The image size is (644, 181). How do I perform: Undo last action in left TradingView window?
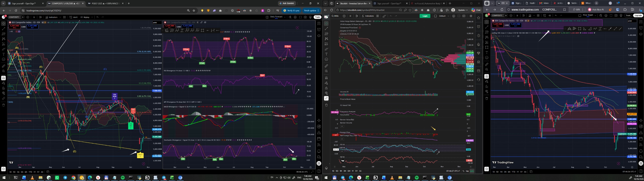click(98, 17)
